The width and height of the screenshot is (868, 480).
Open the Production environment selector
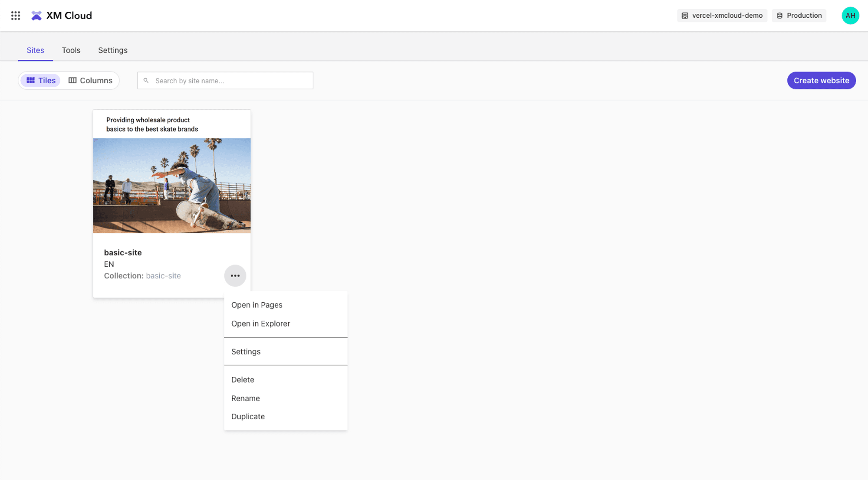click(x=799, y=16)
